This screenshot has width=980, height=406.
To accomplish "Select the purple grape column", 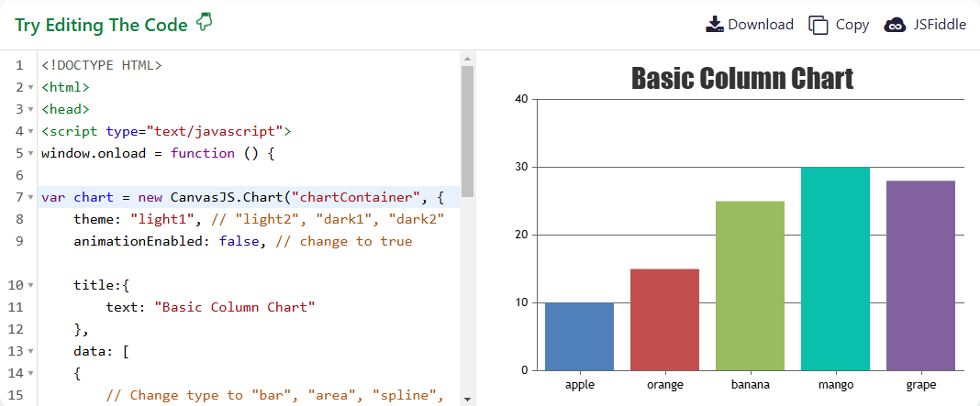I will (920, 276).
